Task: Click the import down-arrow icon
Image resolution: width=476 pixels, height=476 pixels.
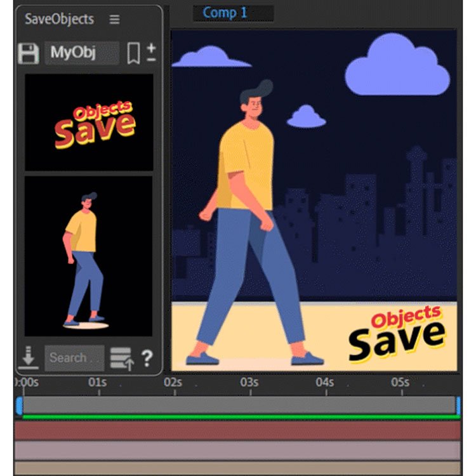Action: click(28, 359)
